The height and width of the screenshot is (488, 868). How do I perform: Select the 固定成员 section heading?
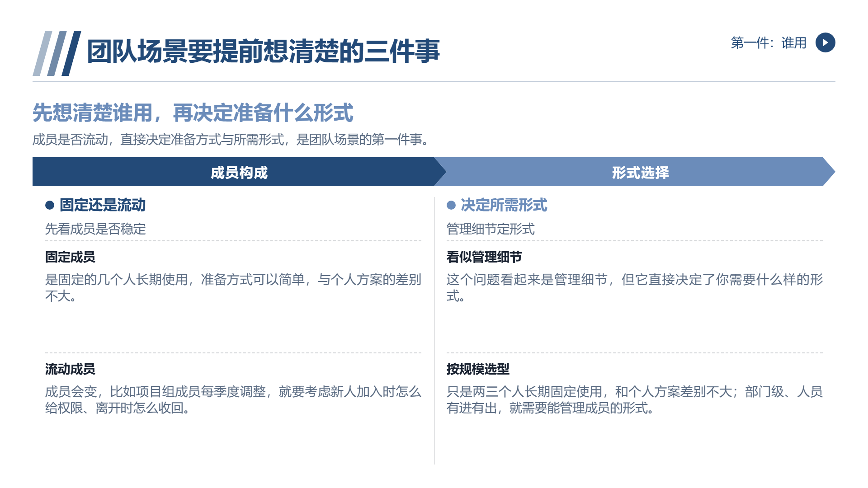click(70, 257)
